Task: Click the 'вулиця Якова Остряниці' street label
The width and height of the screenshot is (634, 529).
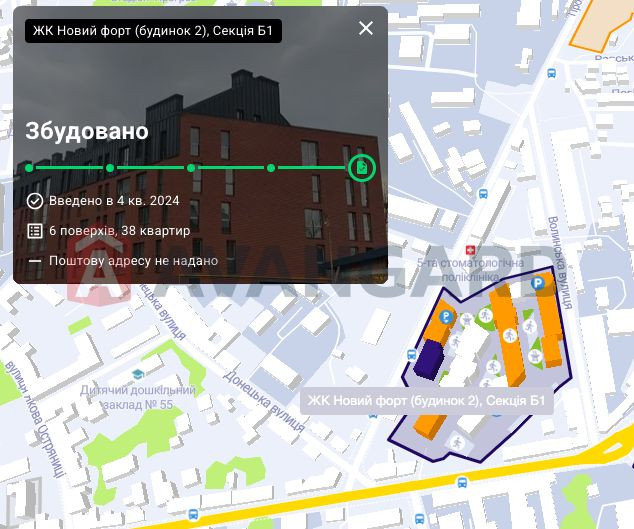Action: pos(35,419)
